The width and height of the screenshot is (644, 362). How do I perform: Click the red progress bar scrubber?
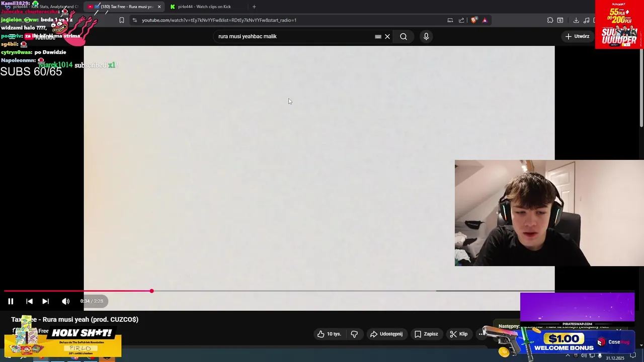pos(151,291)
